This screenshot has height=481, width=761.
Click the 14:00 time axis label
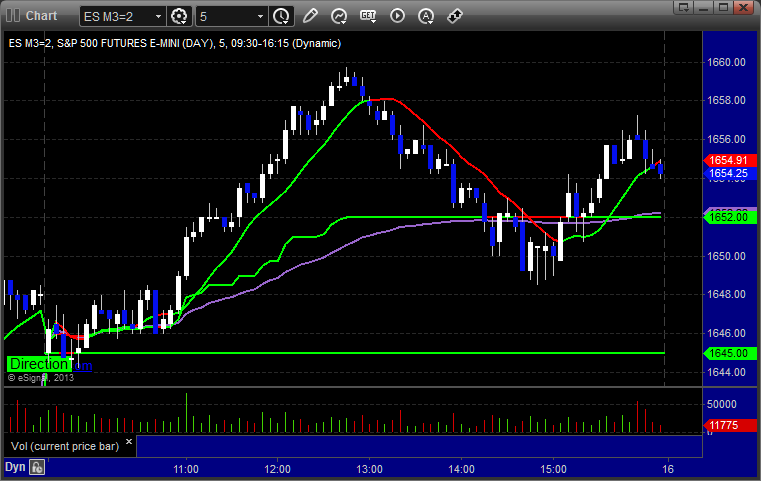pos(462,469)
